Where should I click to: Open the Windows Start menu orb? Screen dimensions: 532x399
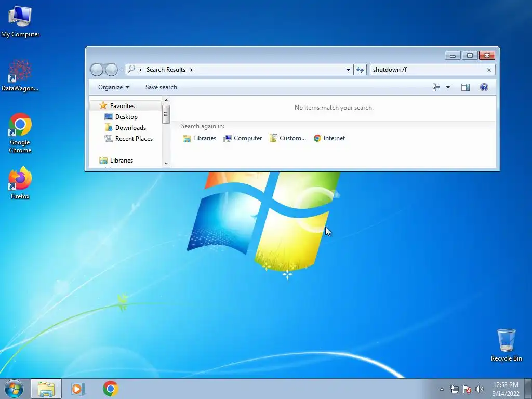coord(14,389)
